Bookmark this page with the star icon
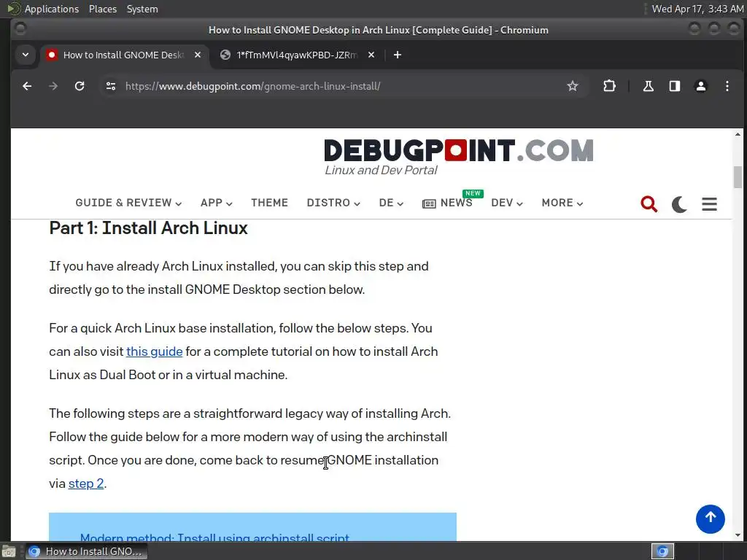The width and height of the screenshot is (747, 560). click(x=572, y=86)
